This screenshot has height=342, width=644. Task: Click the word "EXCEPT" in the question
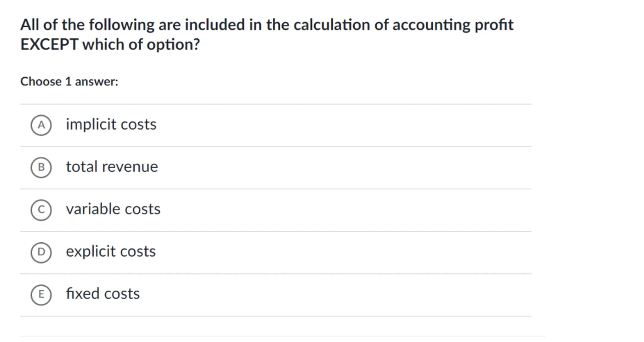pyautogui.click(x=49, y=44)
